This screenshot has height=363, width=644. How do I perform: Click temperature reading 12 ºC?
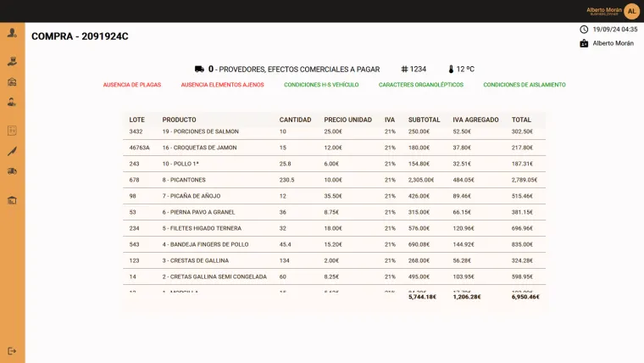(465, 69)
